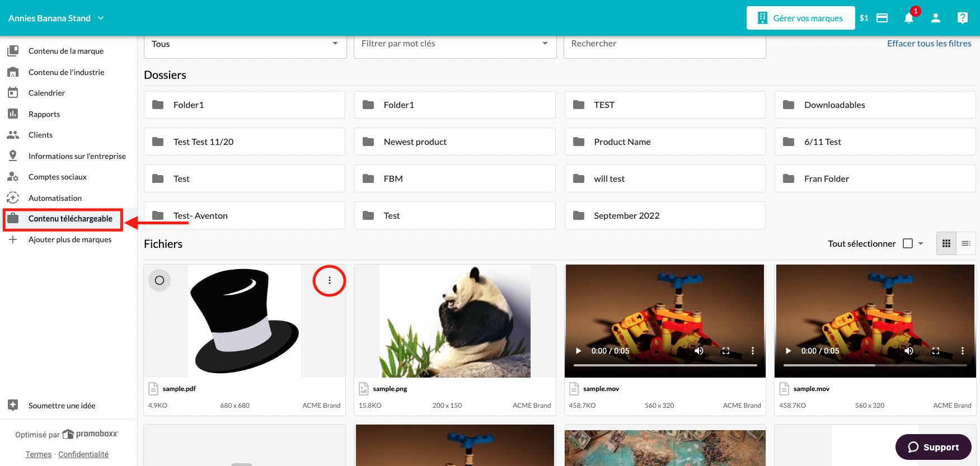Viewport: 980px width, 466px height.
Task: Open the Tous filter dropdown
Action: (245, 44)
